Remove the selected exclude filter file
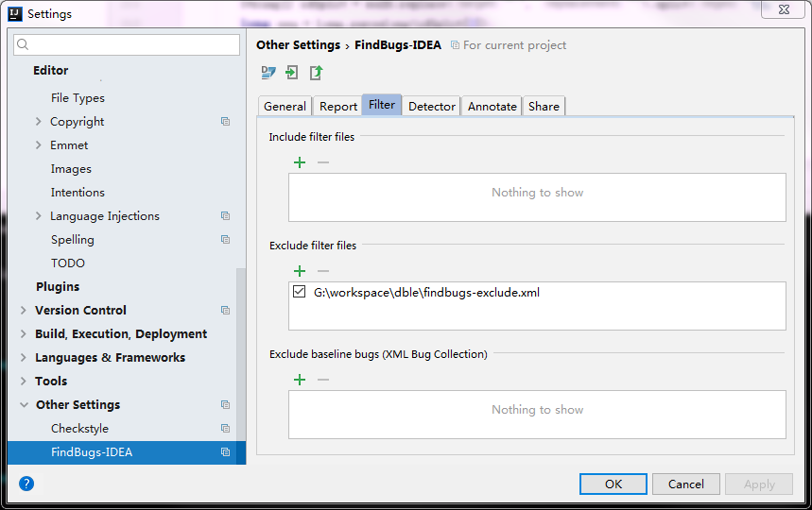Image resolution: width=812 pixels, height=510 pixels. pyautogui.click(x=323, y=271)
